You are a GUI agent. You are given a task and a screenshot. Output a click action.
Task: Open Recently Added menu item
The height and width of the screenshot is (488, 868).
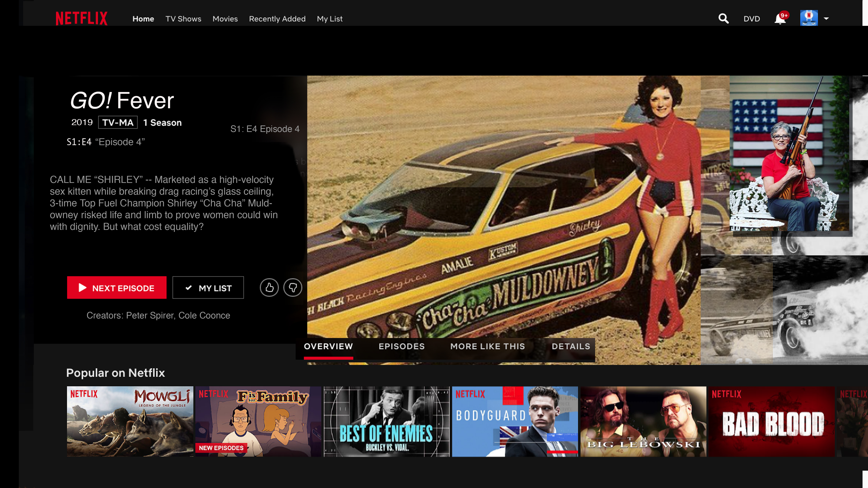(x=277, y=19)
